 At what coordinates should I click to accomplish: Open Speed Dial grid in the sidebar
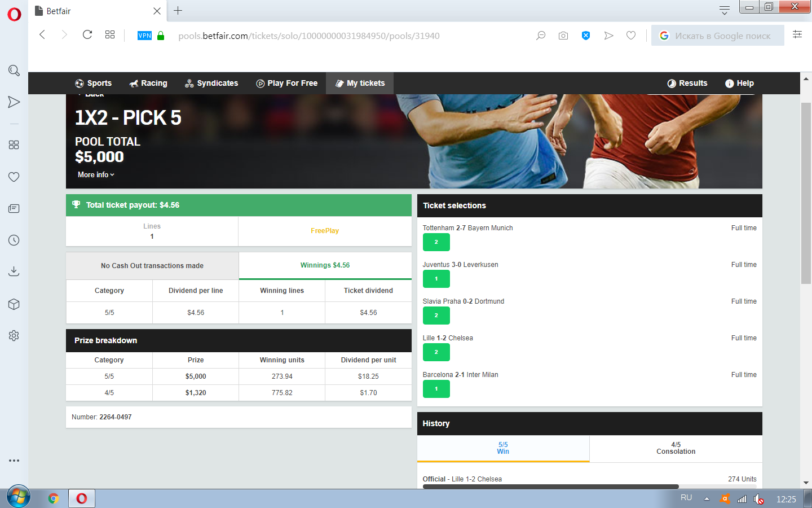[14, 145]
